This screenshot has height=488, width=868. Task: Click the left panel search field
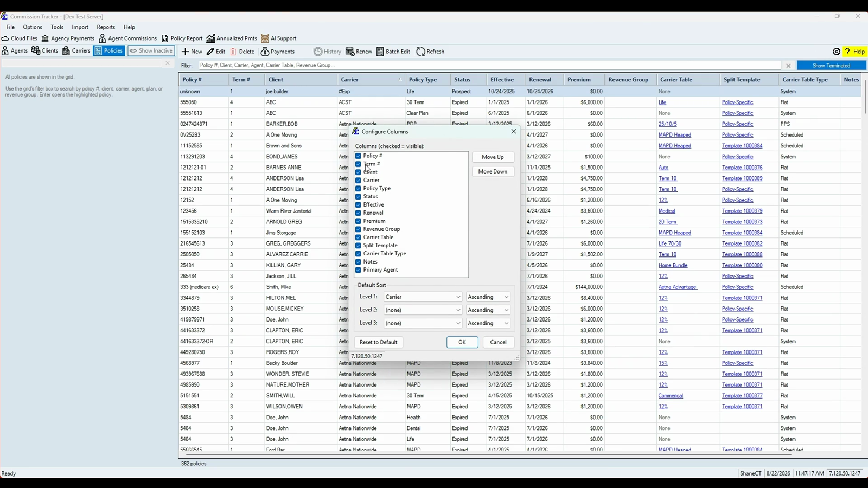pos(82,63)
